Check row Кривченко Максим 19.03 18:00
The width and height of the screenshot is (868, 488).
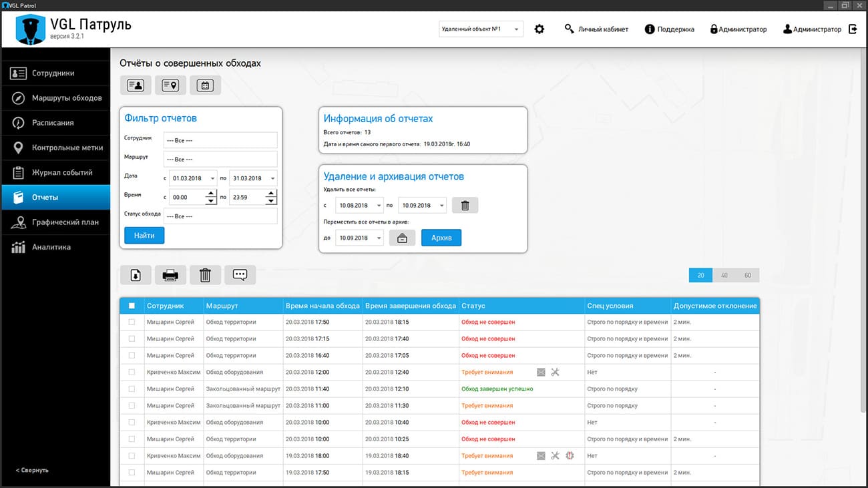(132, 456)
